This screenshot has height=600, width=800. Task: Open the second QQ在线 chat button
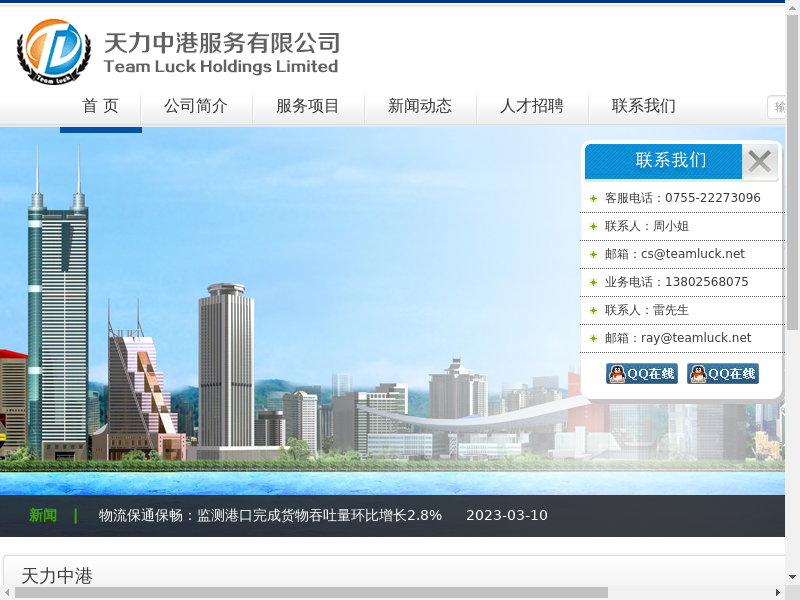coord(723,374)
